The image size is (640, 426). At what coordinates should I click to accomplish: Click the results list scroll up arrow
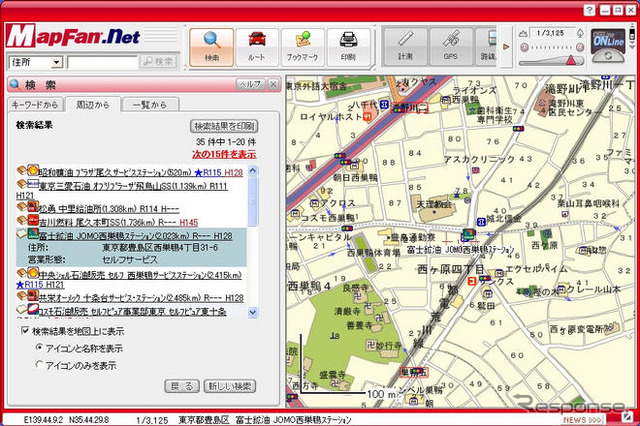click(x=253, y=170)
